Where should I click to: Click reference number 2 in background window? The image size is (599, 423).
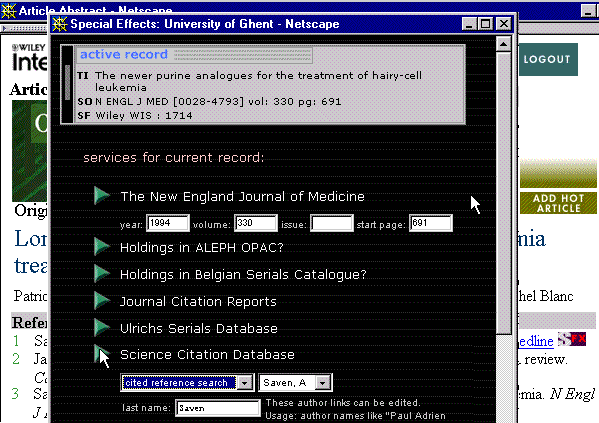[x=16, y=358]
